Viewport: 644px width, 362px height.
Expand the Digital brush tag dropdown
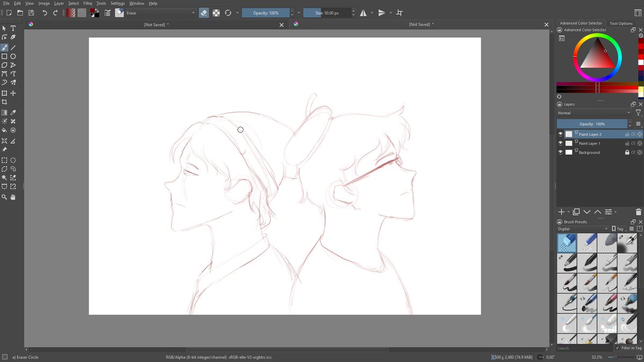pos(583,229)
